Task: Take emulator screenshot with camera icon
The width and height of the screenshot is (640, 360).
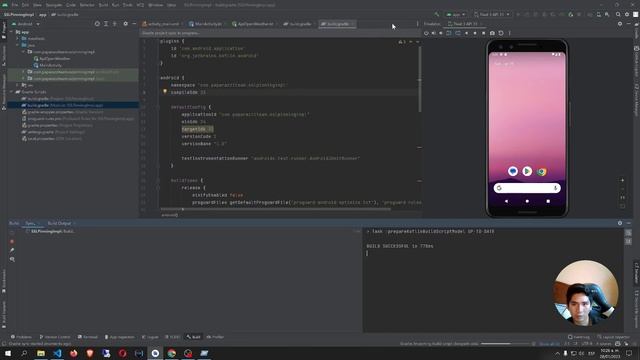Action: tap(492, 33)
